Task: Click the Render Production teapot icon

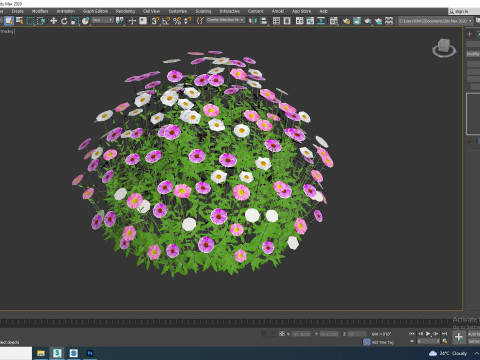Action: (368, 21)
